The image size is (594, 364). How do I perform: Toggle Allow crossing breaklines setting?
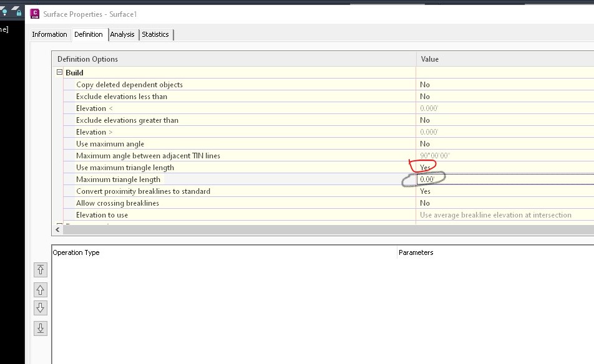(437, 203)
